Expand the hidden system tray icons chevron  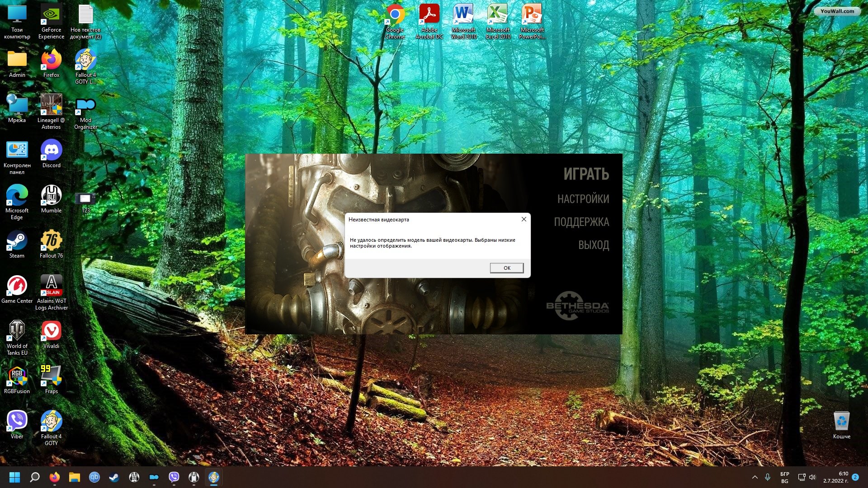click(755, 477)
